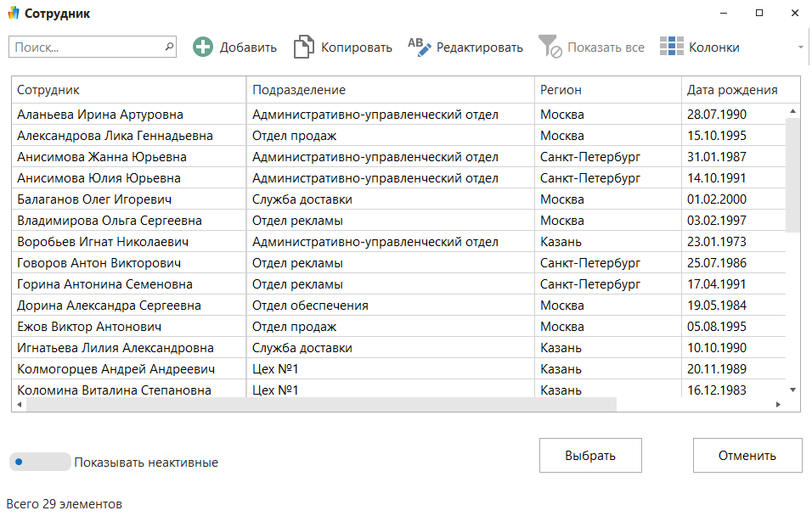Toggle Показывать неактивные switch
812x516 pixels.
[x=39, y=463]
